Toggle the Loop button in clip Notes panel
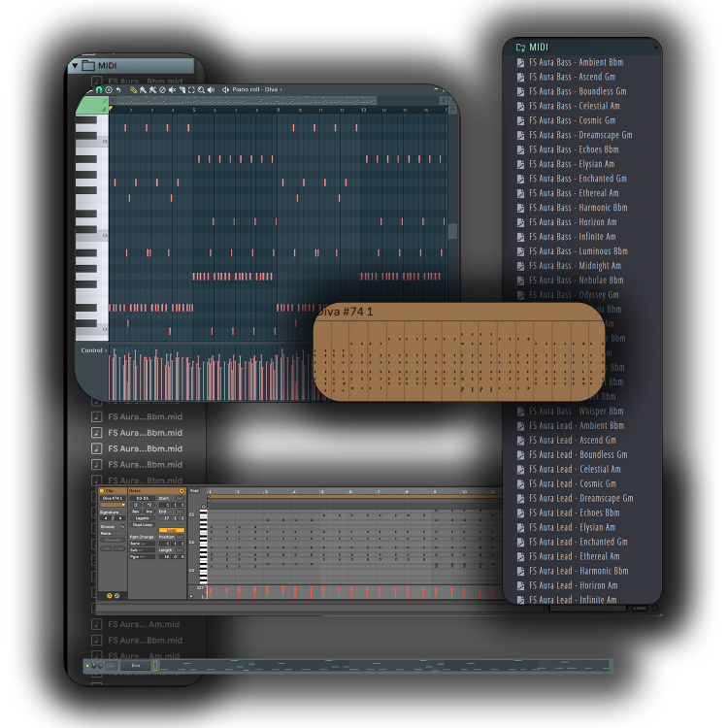Image resolution: width=728 pixels, height=728 pixels. pyautogui.click(x=172, y=531)
